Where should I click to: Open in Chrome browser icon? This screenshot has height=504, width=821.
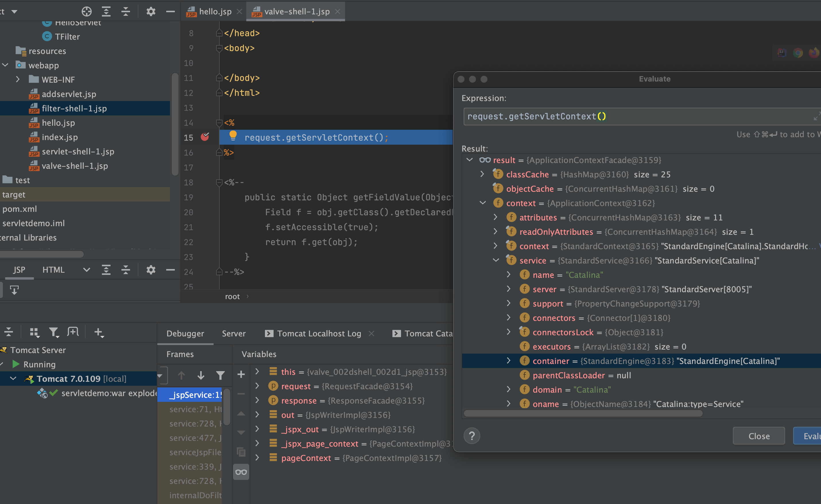coord(798,53)
